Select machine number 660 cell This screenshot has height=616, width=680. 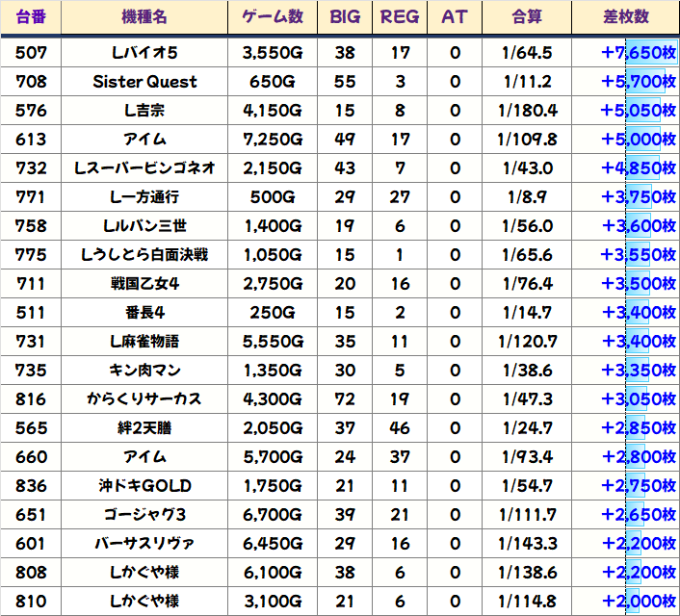click(x=31, y=457)
